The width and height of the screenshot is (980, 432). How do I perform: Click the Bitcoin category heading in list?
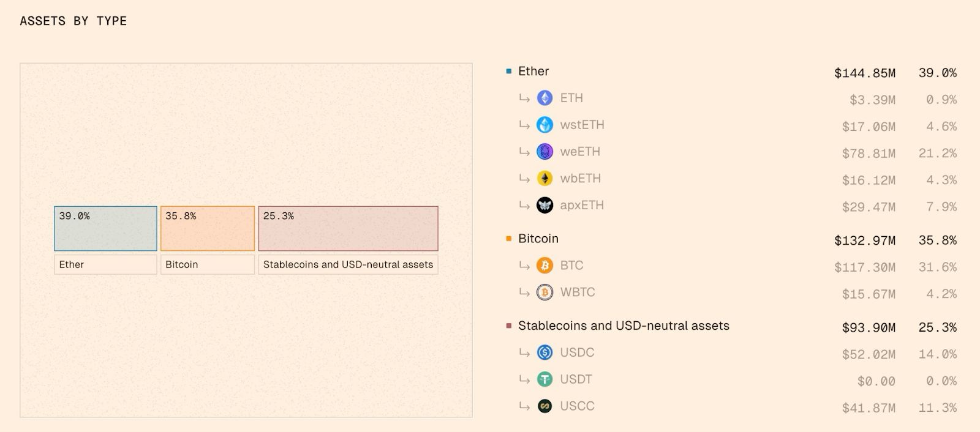pyautogui.click(x=538, y=239)
